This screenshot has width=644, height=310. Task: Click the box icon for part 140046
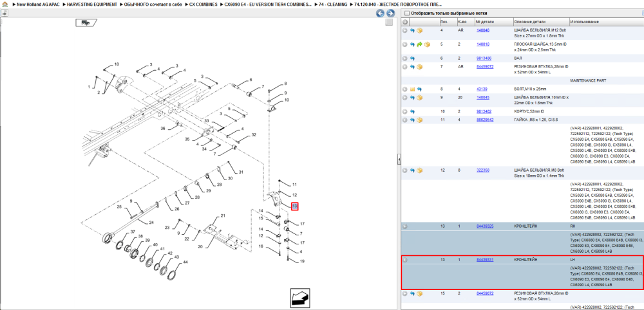420,30
